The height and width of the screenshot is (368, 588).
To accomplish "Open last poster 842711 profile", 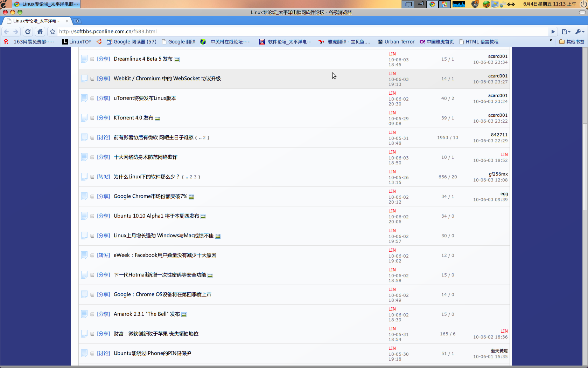I will point(499,135).
